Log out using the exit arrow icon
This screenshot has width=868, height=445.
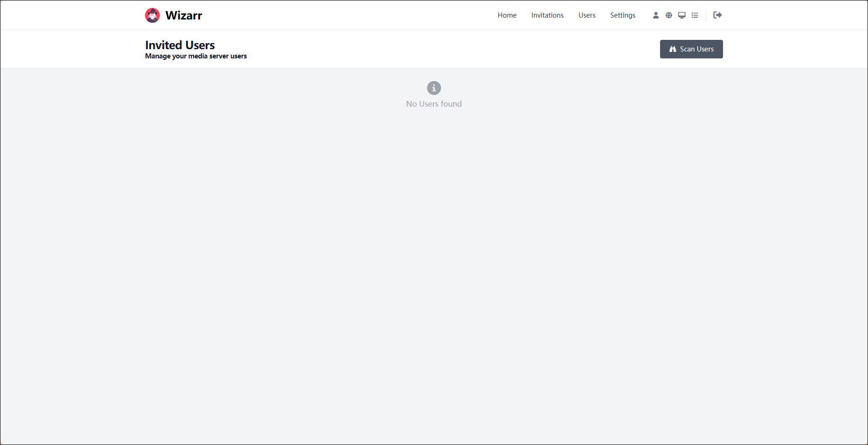tap(717, 15)
